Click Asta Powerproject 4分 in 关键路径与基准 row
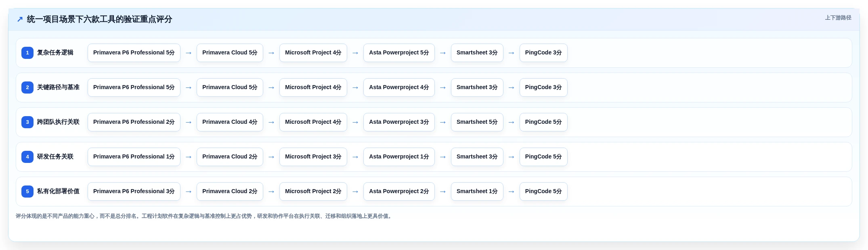The image size is (868, 250). [399, 87]
